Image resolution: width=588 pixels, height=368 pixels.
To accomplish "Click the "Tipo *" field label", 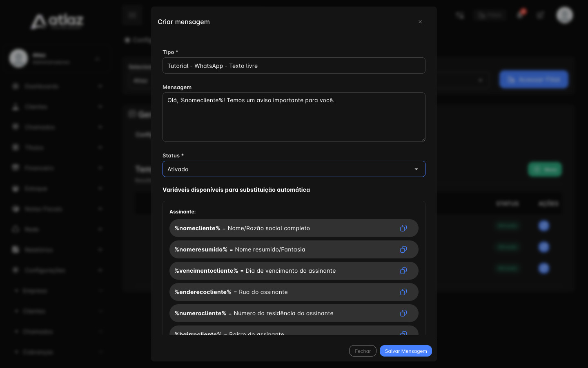I will 170,52.
